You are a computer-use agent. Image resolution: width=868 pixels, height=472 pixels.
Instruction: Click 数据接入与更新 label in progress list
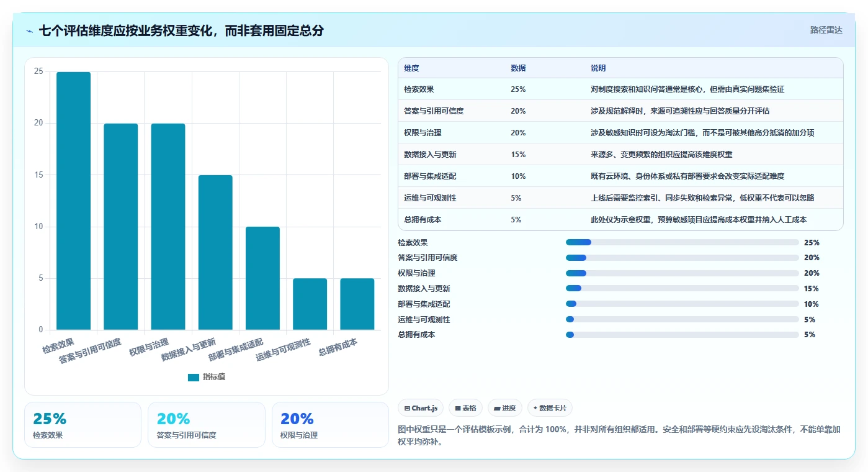[x=424, y=289]
